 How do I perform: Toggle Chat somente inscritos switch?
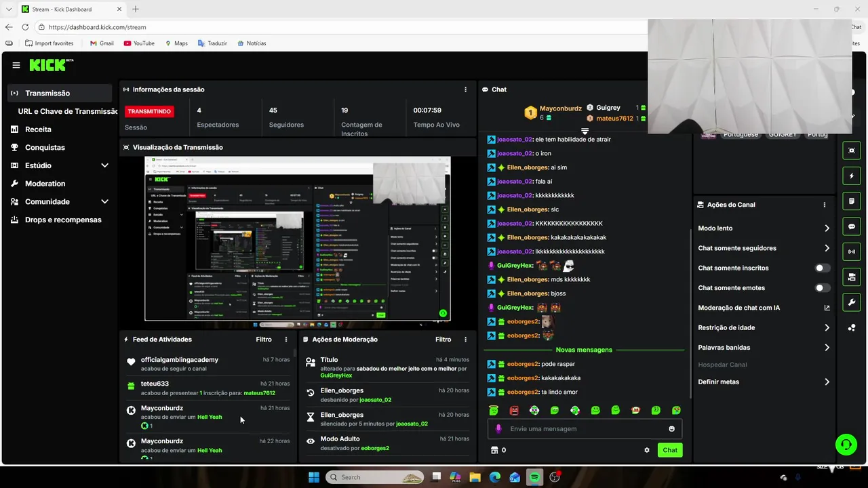point(822,268)
